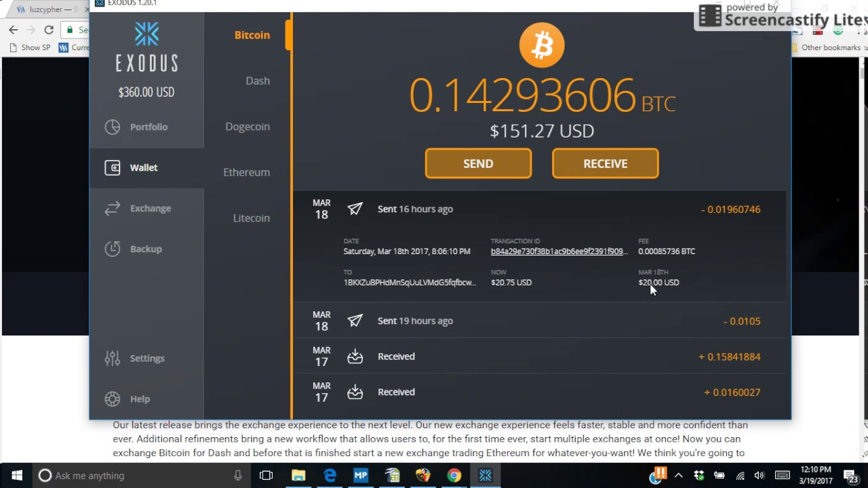
Task: Click the RECEIVE button
Action: click(605, 163)
